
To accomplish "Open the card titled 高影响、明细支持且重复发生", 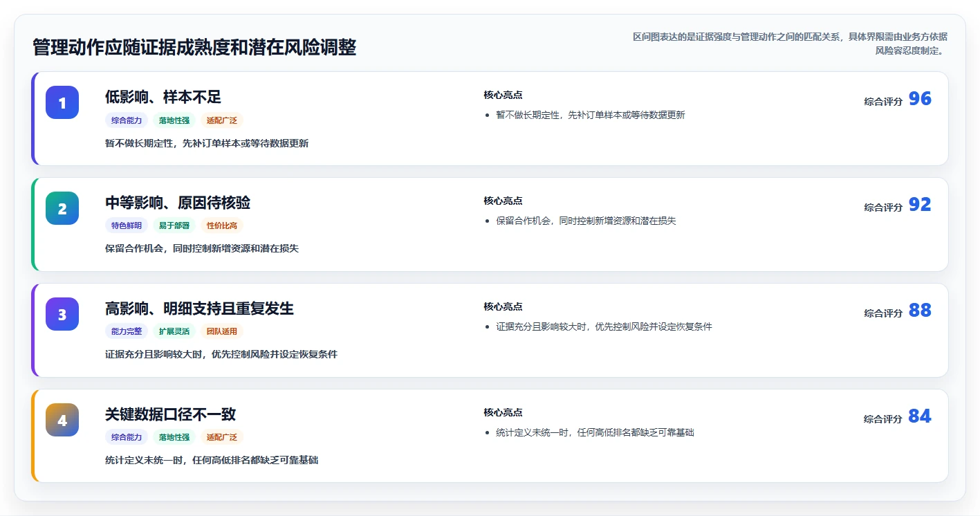I will (490, 330).
